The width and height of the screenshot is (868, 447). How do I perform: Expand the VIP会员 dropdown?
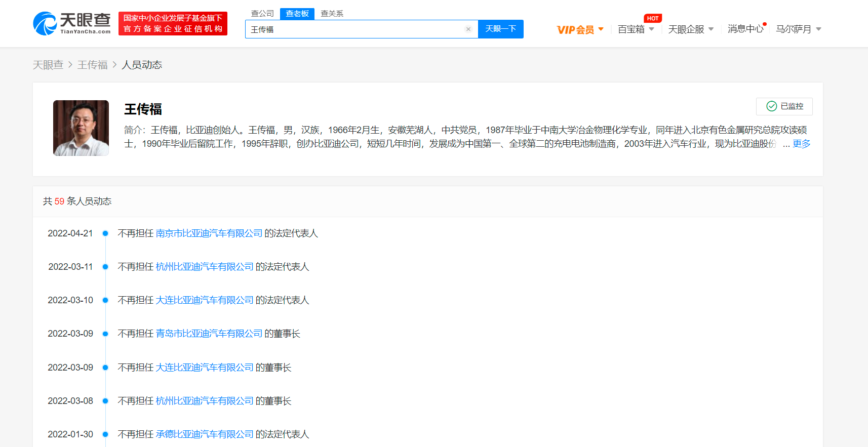tap(580, 29)
